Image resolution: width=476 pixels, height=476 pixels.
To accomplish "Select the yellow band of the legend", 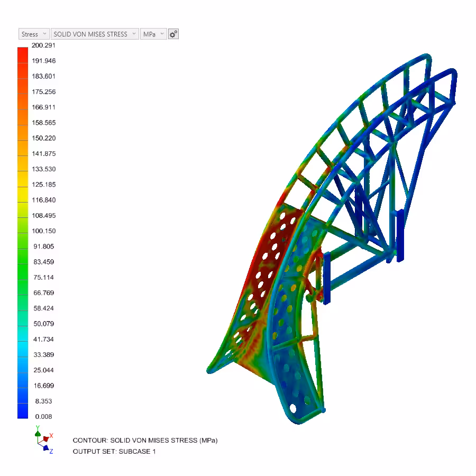I will pyautogui.click(x=23, y=193).
